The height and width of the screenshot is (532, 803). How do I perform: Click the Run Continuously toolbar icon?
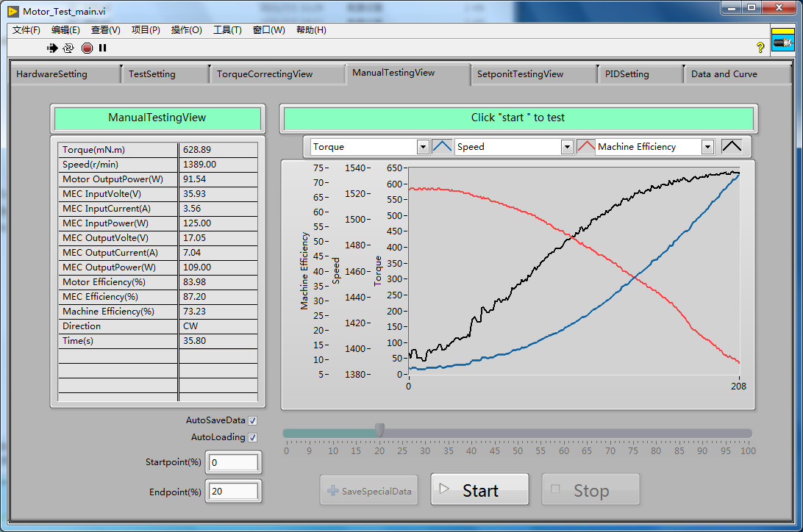point(68,48)
